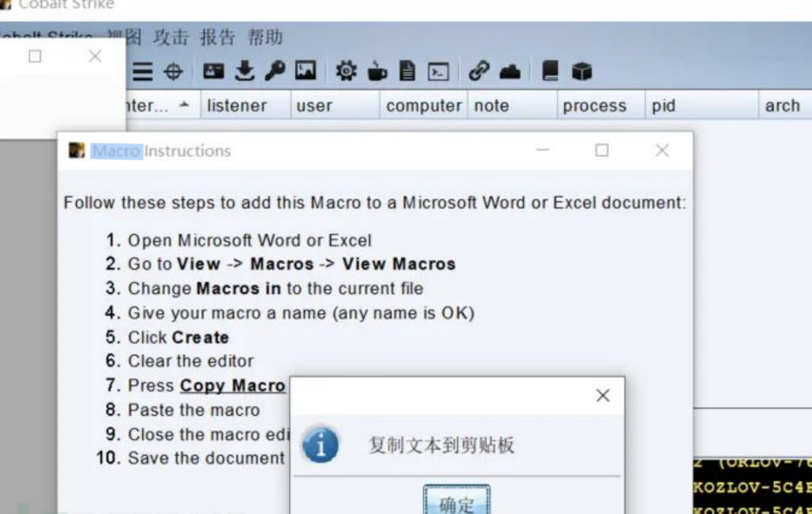Click the About cube icon
The image size is (812, 514).
582,71
